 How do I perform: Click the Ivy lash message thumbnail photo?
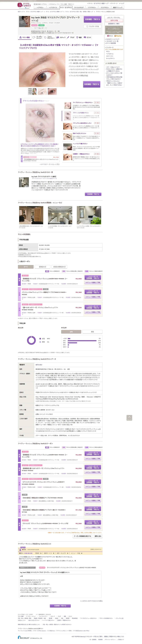pyautogui.click(x=24, y=182)
